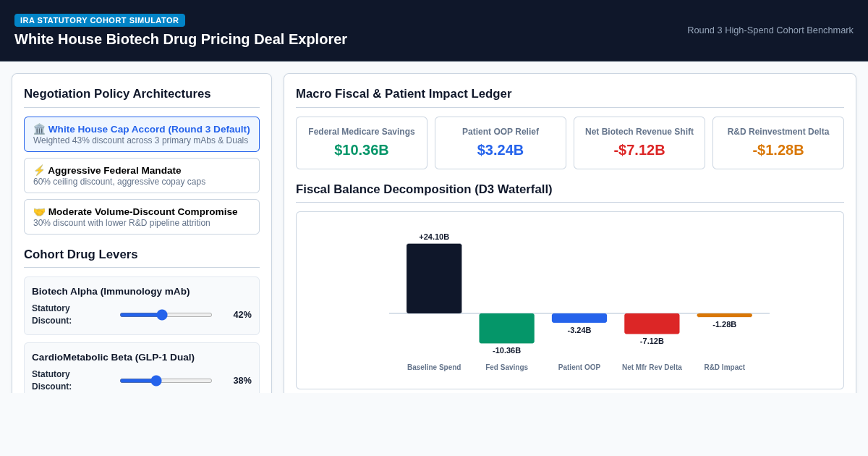Image resolution: width=868 pixels, height=456 pixels.
Task: Click the -3.24B bar label
Action: tap(579, 330)
